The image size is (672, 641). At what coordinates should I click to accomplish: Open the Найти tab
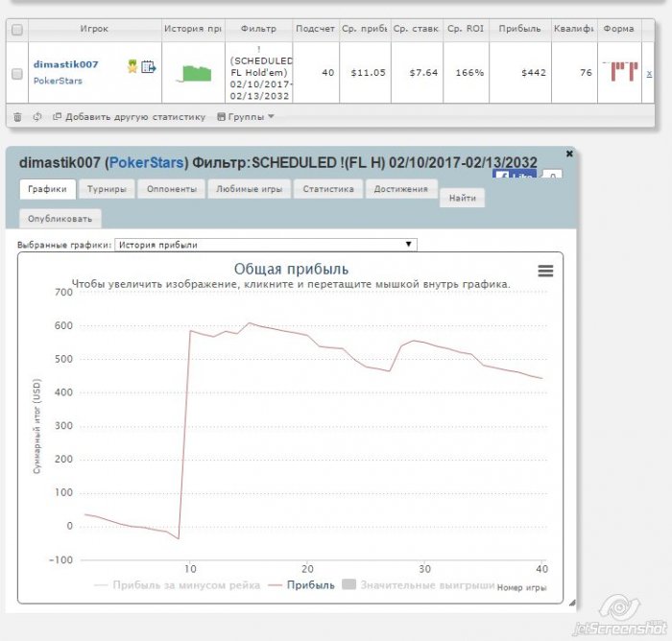point(463,198)
